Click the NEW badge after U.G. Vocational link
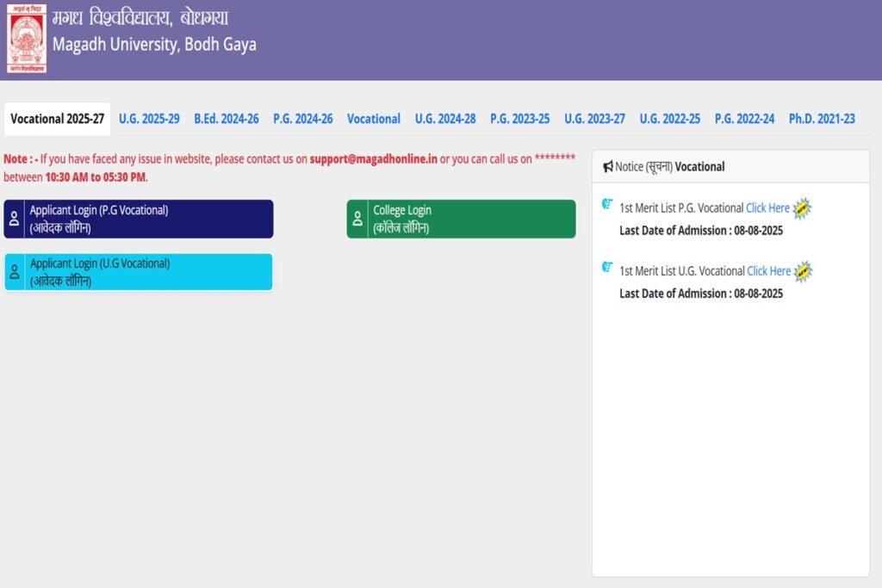Viewport: 882px width, 588px height. [804, 271]
